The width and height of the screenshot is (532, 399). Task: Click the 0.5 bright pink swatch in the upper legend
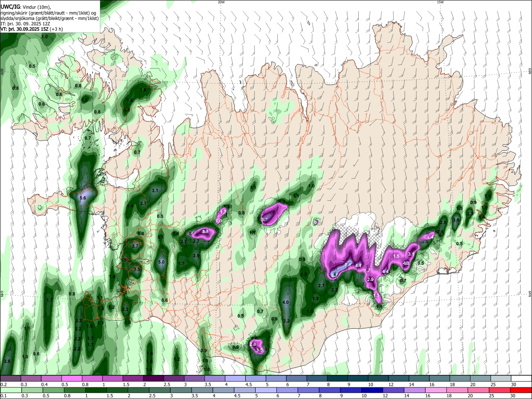[x=71, y=379]
